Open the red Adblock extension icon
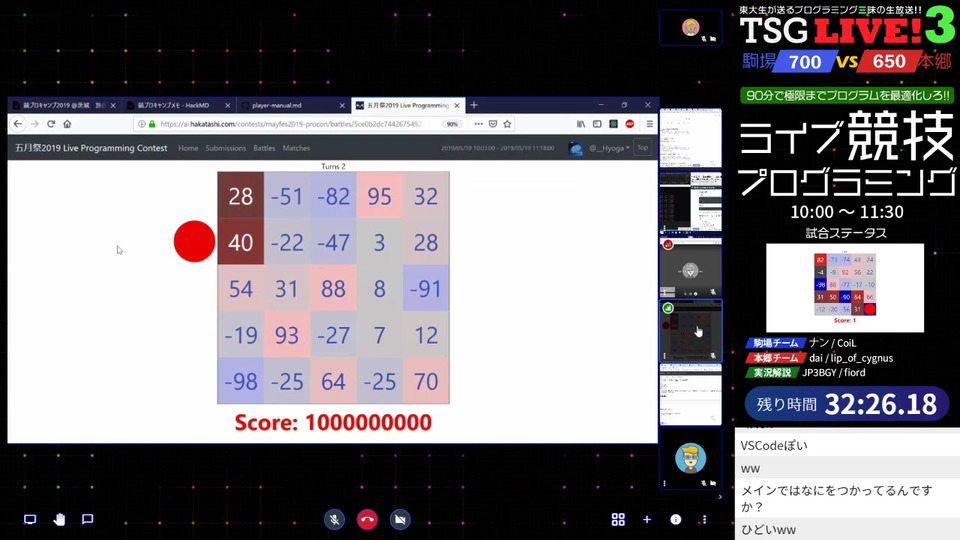 tap(629, 124)
